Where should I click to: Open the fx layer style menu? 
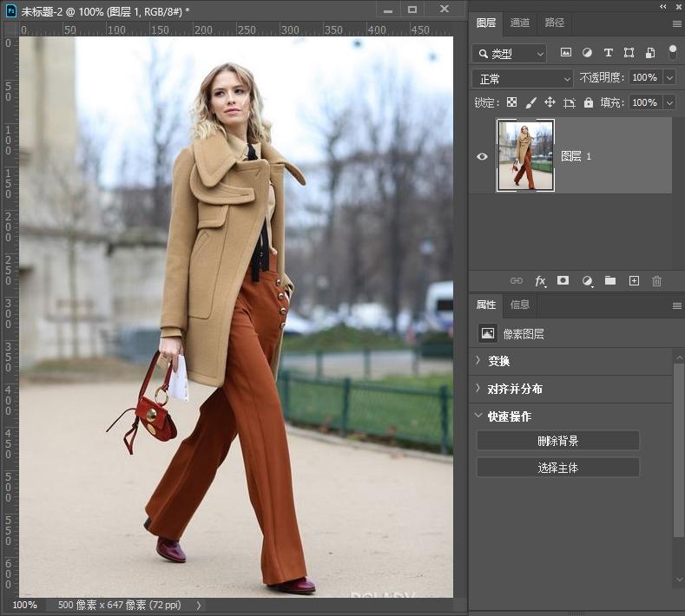click(540, 281)
